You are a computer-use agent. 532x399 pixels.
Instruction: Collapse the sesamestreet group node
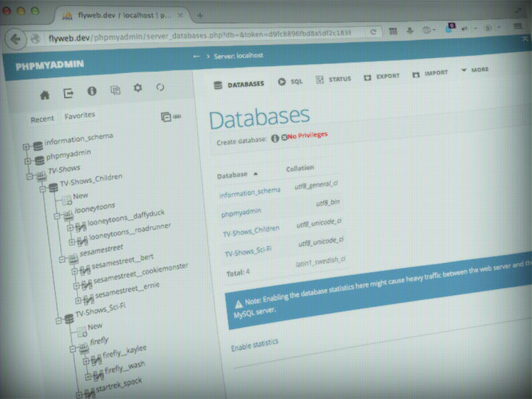pos(62,259)
